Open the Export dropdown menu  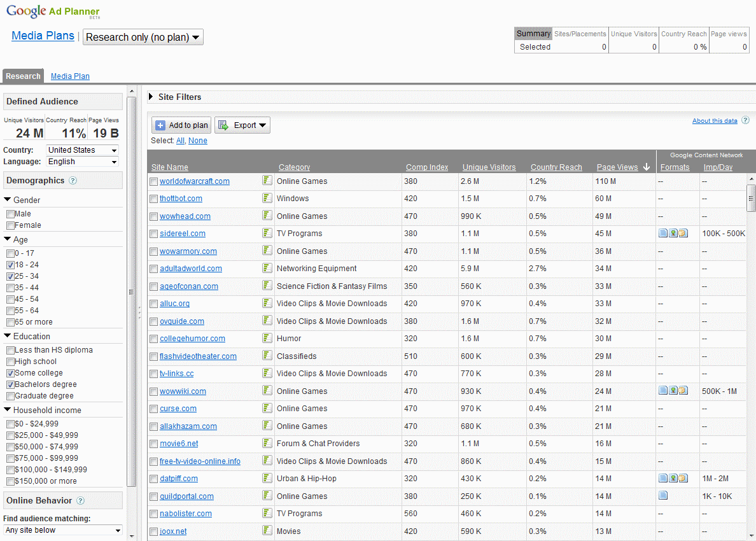[242, 125]
